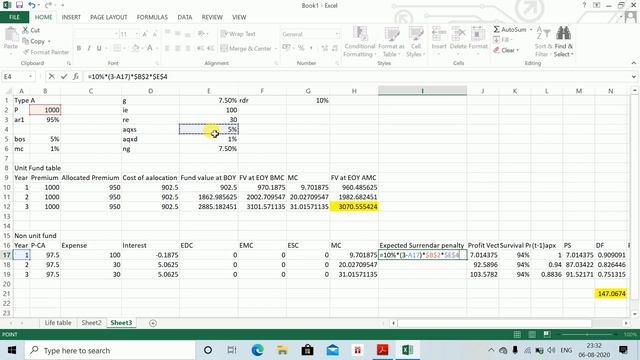This screenshot has width=640, height=360.
Task: Click the taskbar search box
Action: click(x=110, y=350)
